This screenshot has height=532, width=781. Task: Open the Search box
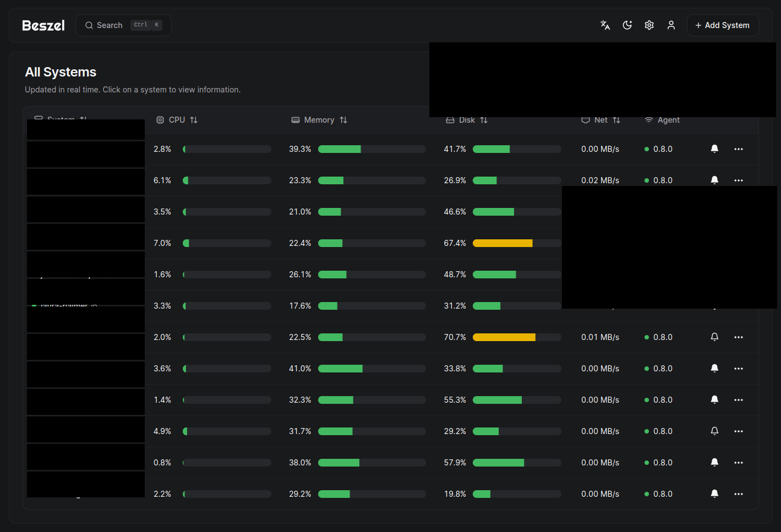coord(123,25)
